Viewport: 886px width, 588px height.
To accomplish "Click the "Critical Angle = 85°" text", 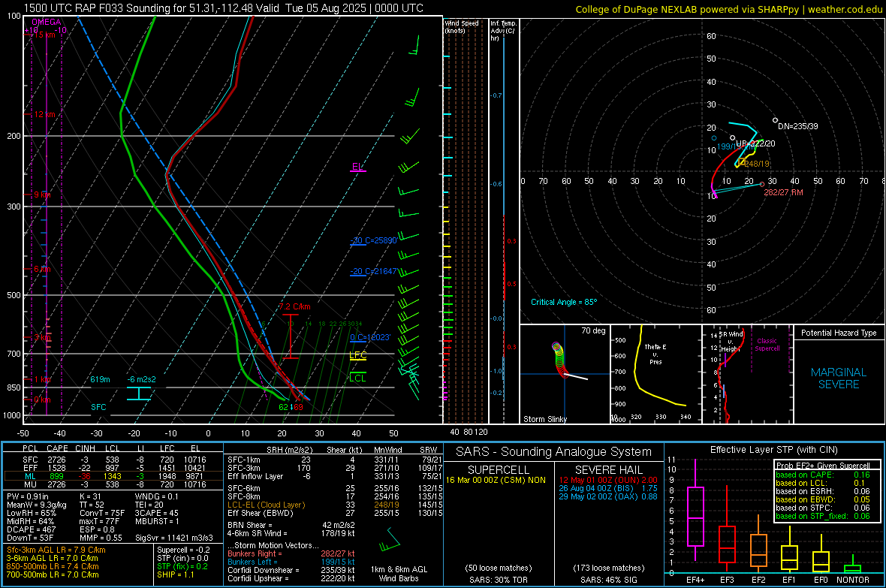I will click(564, 302).
